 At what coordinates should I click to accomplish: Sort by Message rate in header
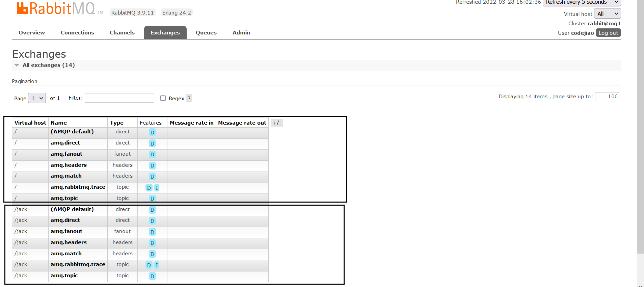(192, 123)
